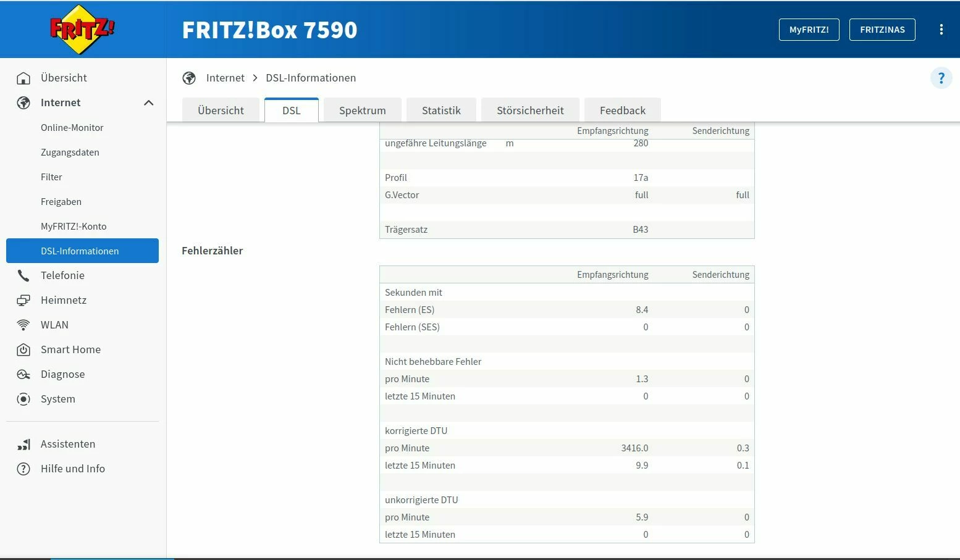Click the WLAN wifi icon

(23, 325)
